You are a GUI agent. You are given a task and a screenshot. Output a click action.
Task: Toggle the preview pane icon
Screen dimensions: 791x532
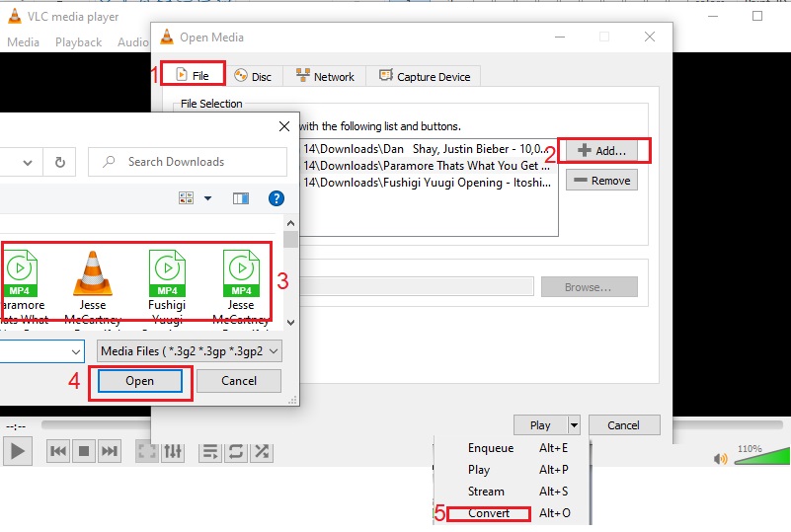[241, 198]
